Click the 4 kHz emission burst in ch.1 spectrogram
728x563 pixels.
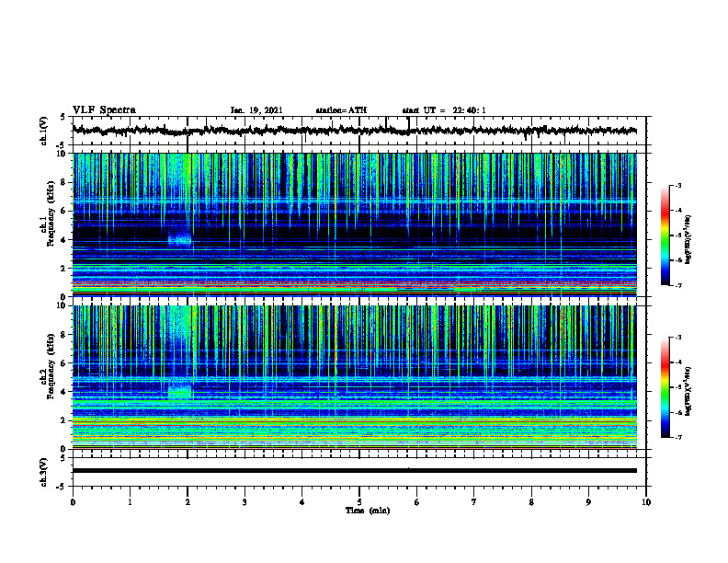[x=179, y=239]
